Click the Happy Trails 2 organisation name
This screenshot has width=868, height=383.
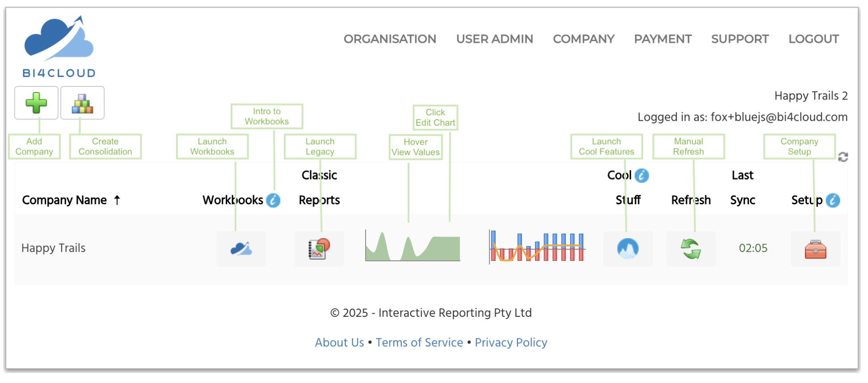(x=811, y=96)
